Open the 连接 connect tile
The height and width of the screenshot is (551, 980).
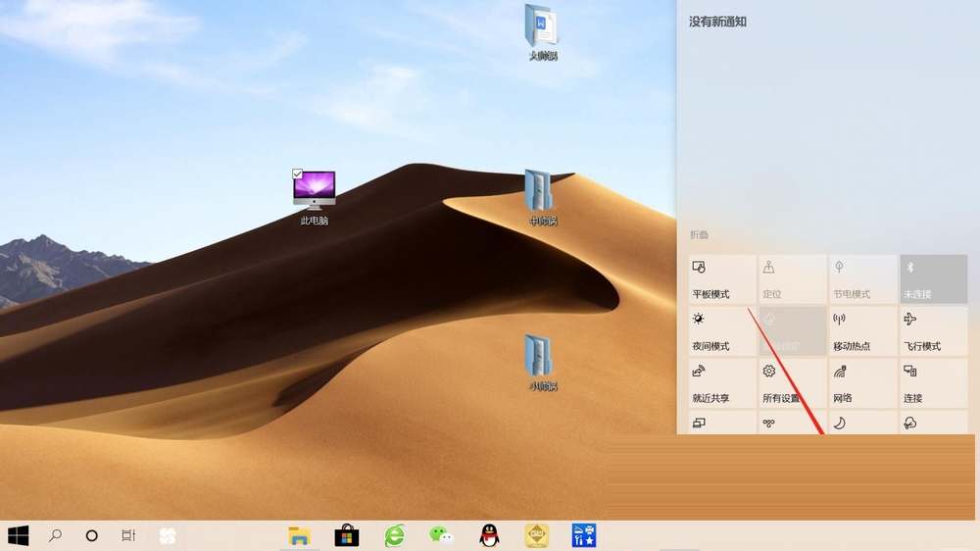tap(934, 382)
